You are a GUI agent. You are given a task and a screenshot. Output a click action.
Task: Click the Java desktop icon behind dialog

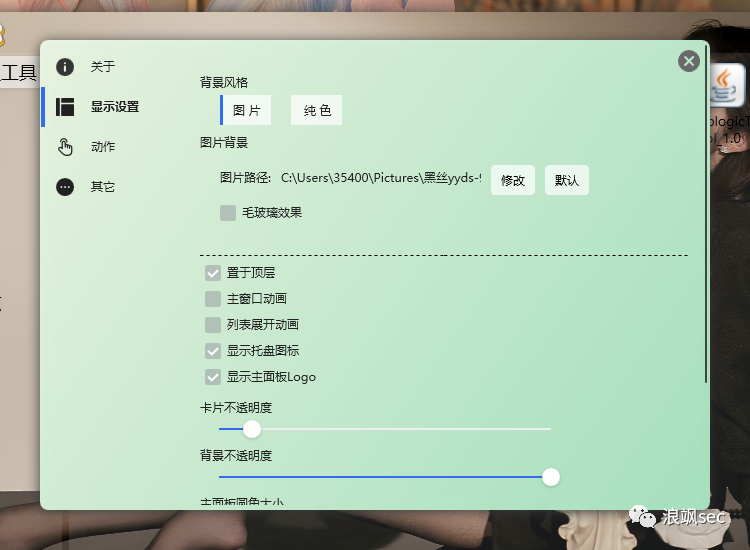(727, 86)
